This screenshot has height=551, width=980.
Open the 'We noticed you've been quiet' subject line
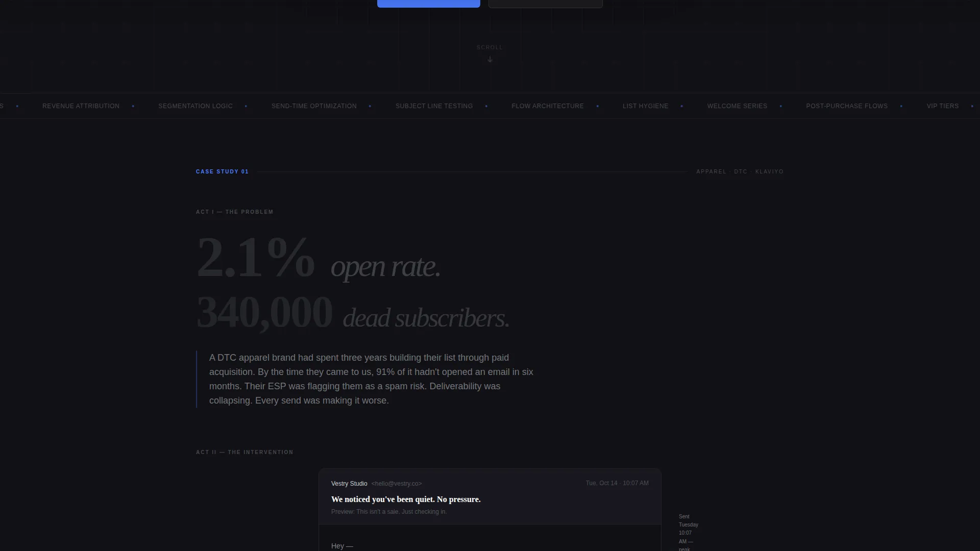pos(406,499)
